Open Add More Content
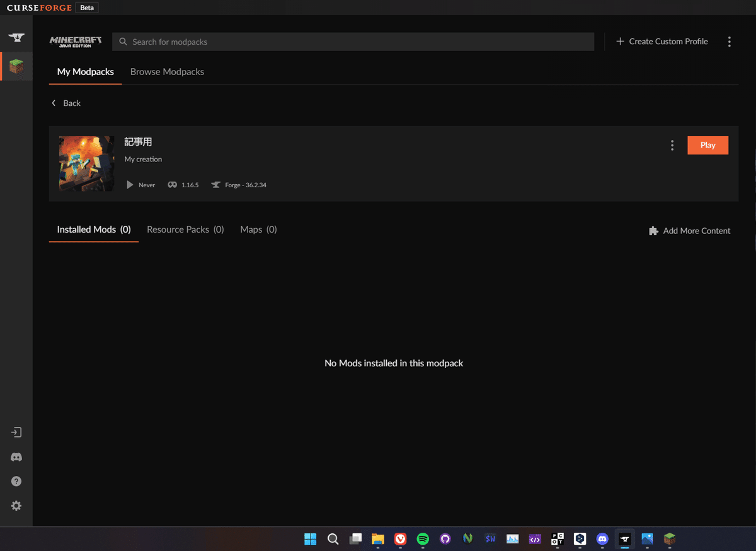 [x=689, y=231]
